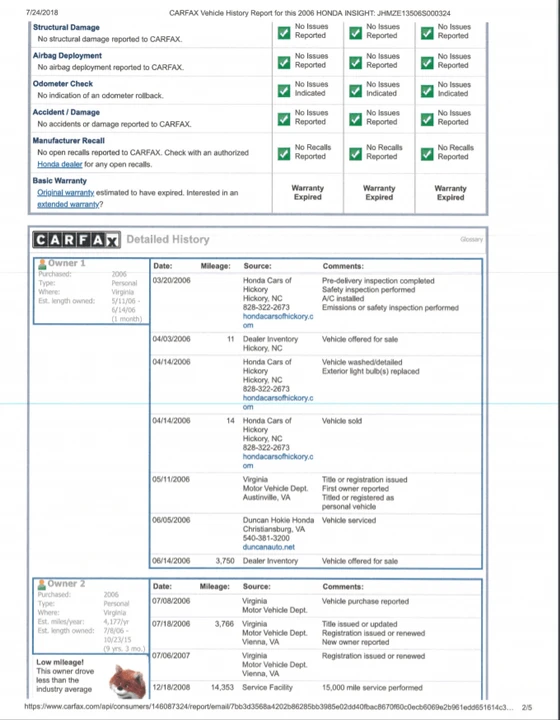Click 'Vehicle serviced' comment
This screenshot has width=560, height=720.
(x=349, y=520)
